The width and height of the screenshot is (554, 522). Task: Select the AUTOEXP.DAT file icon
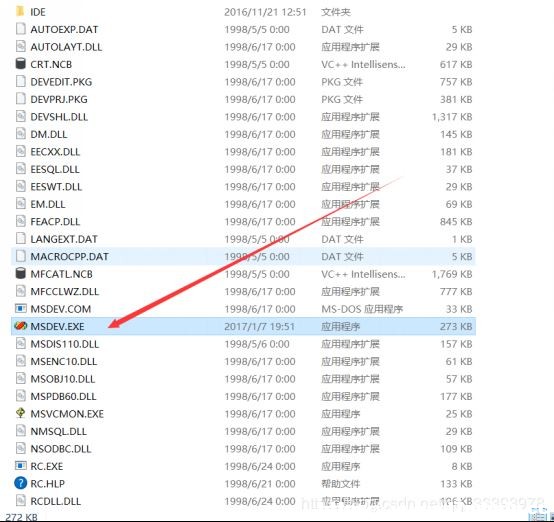pos(21,29)
